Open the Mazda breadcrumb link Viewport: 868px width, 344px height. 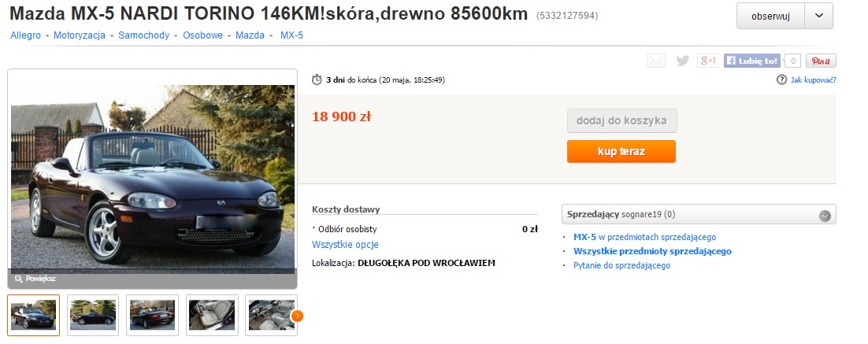[x=250, y=35]
